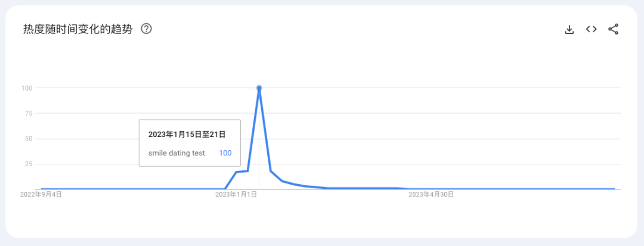Open the embed code icon
The width and height of the screenshot is (644, 246).
(x=591, y=29)
